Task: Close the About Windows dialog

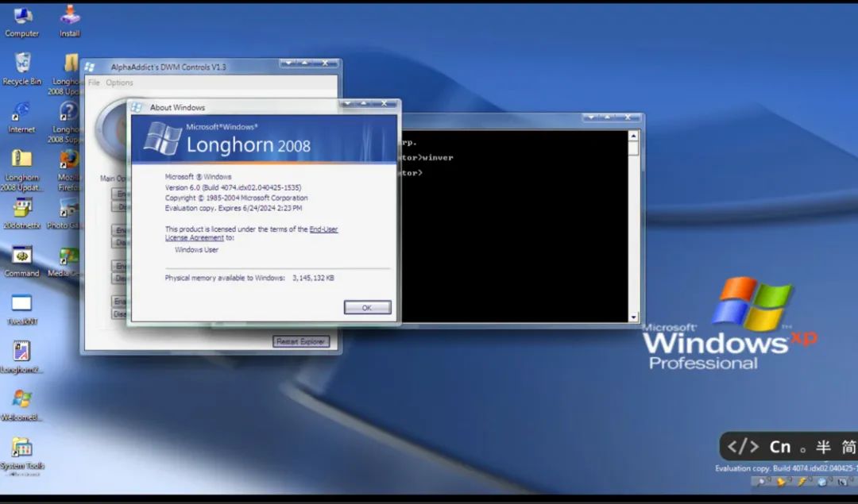Action: click(385, 103)
